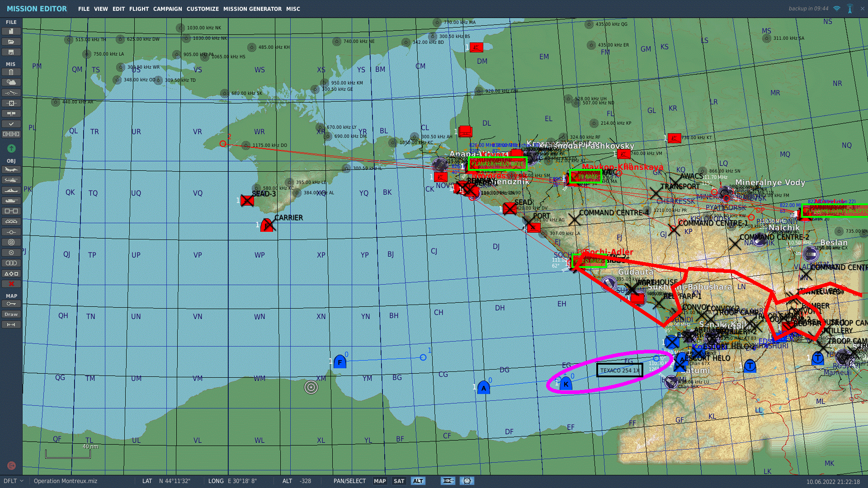
Task: Open the FLIGHT menu
Action: pyautogui.click(x=139, y=9)
